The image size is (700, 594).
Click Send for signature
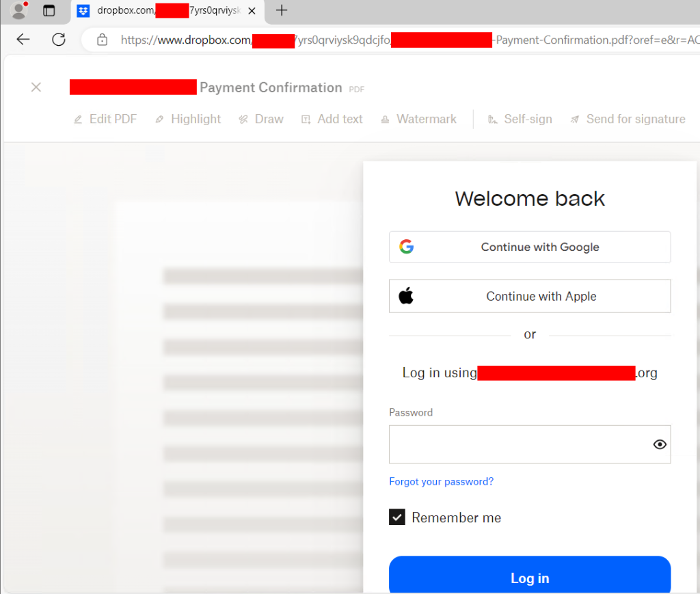[x=628, y=119]
